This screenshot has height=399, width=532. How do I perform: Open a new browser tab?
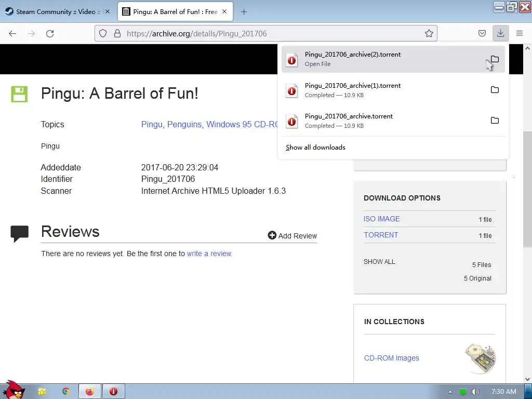[244, 12]
